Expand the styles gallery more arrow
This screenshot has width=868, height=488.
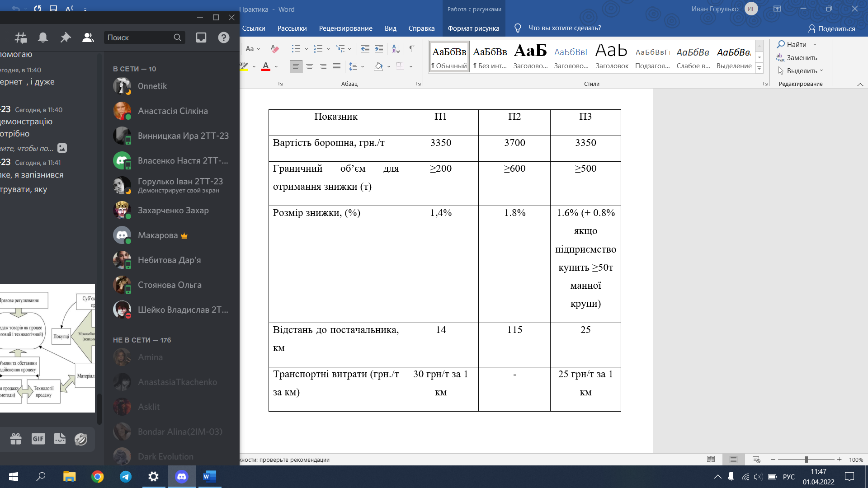[759, 68]
